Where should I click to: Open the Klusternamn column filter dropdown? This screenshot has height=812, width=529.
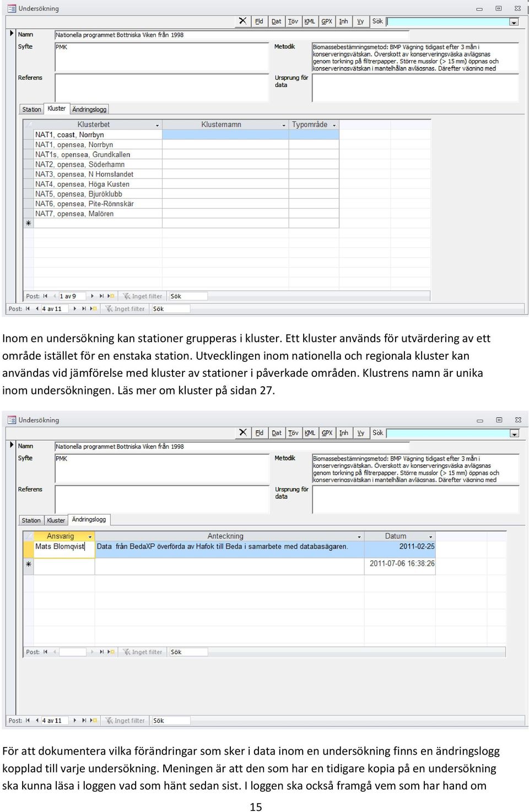[284, 125]
